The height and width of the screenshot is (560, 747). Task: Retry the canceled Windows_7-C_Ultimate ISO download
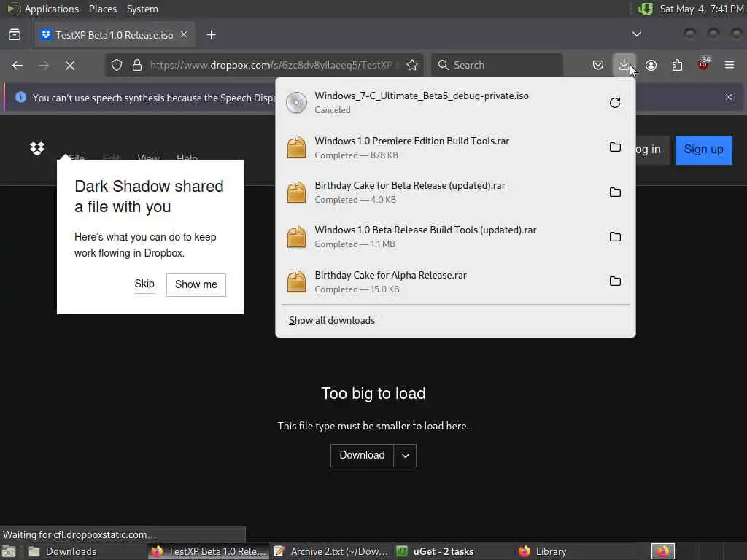coord(614,103)
